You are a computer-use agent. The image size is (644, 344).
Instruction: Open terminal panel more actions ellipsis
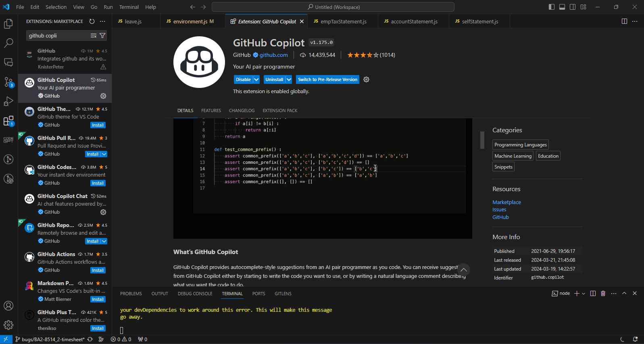(614, 293)
